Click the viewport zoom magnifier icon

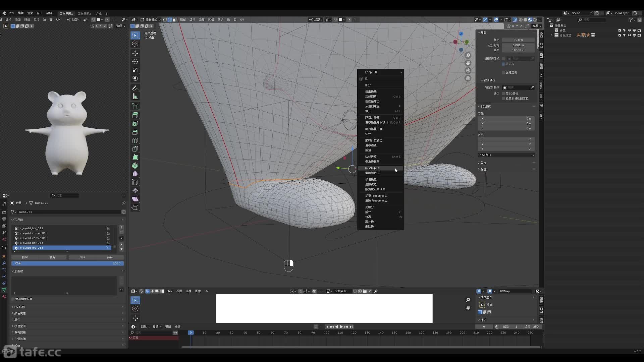pyautogui.click(x=468, y=56)
